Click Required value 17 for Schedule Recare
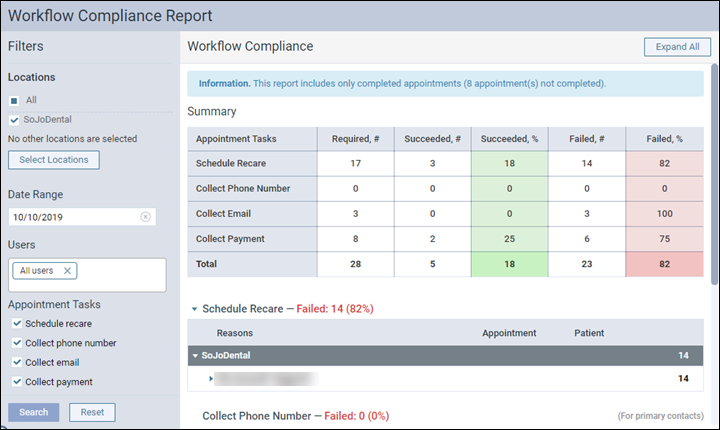The width and height of the screenshot is (720, 430). pos(355,163)
